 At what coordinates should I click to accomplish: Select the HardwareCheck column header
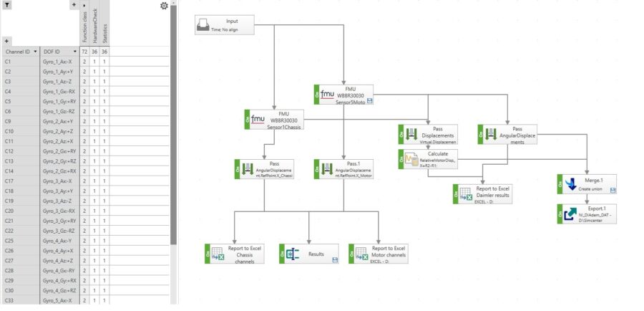coord(94,24)
